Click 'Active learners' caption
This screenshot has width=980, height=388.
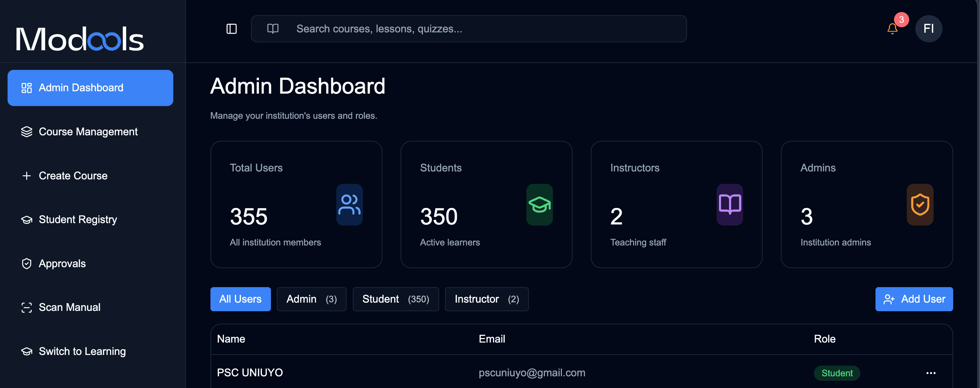(x=450, y=243)
